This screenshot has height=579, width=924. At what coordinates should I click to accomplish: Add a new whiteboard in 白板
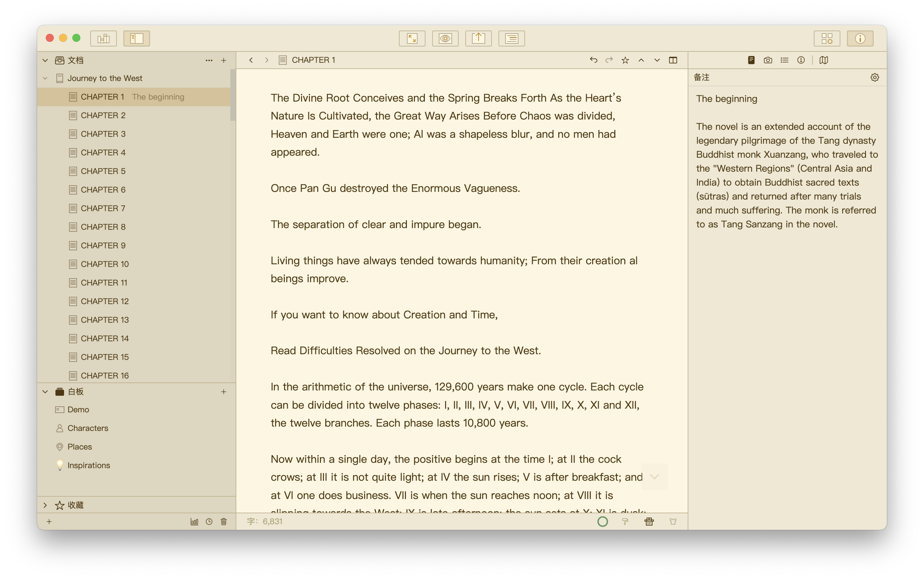(224, 392)
